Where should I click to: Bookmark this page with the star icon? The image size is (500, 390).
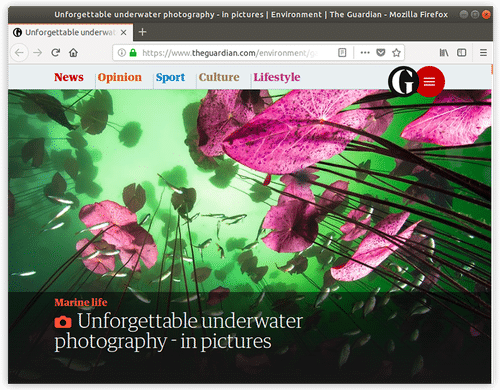tap(396, 53)
